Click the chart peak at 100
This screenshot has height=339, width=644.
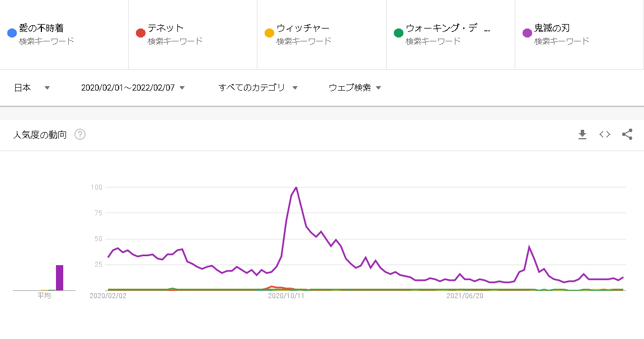pos(296,187)
